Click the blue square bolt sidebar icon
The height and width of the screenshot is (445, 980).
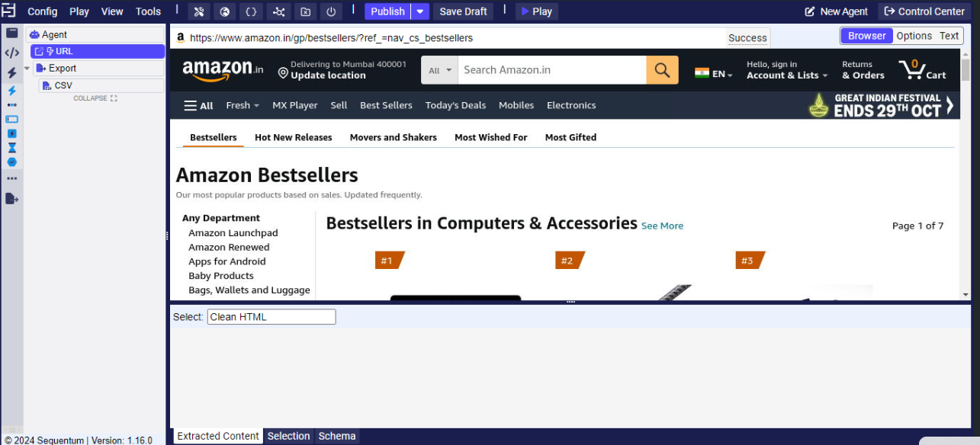tap(11, 133)
